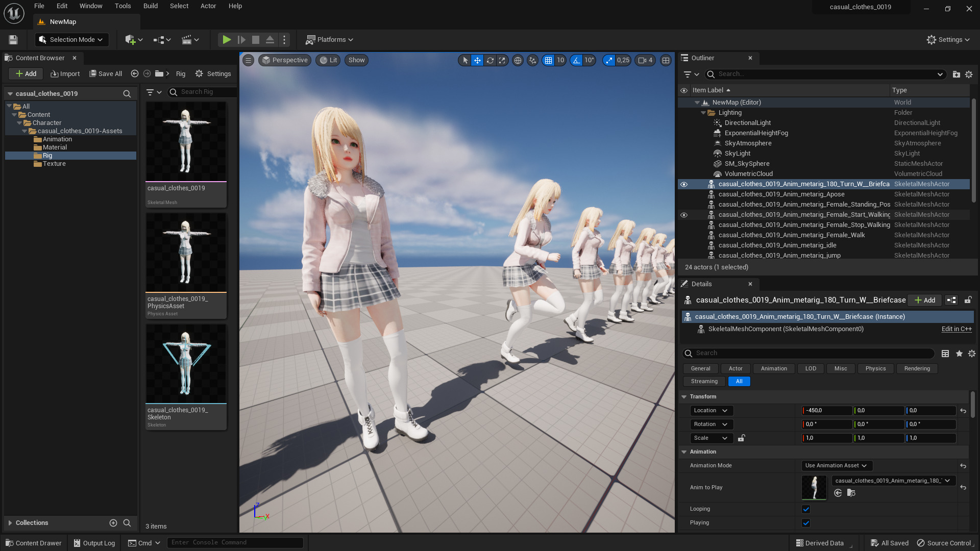Select the translate gizmo tool

[x=477, y=60]
